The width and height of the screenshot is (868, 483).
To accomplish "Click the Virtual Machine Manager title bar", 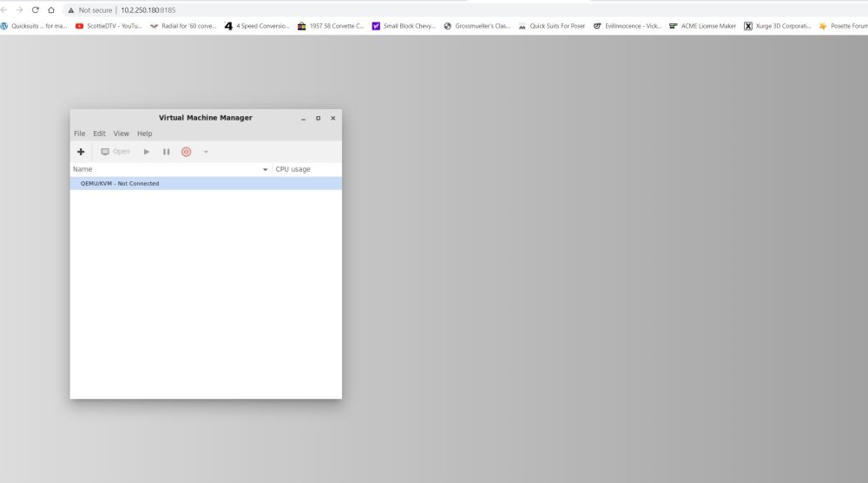I will [x=206, y=118].
